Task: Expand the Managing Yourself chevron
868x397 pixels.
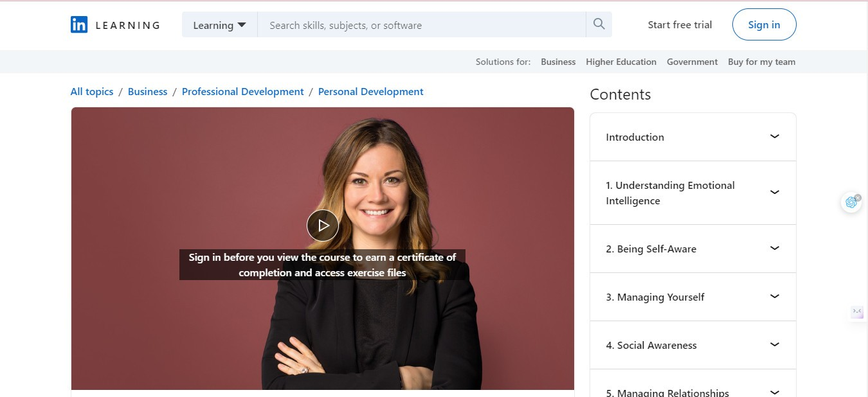Action: 775,296
